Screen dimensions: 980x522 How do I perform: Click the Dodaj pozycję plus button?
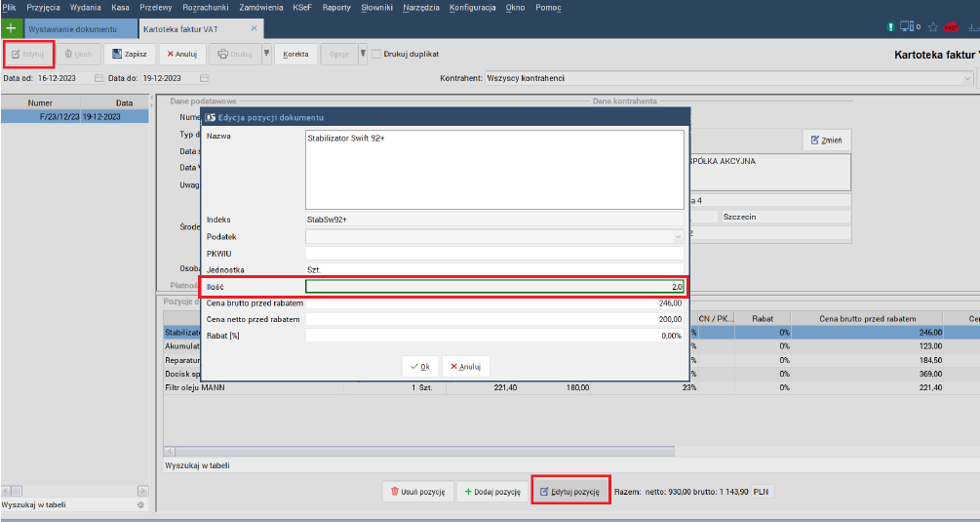coord(491,492)
